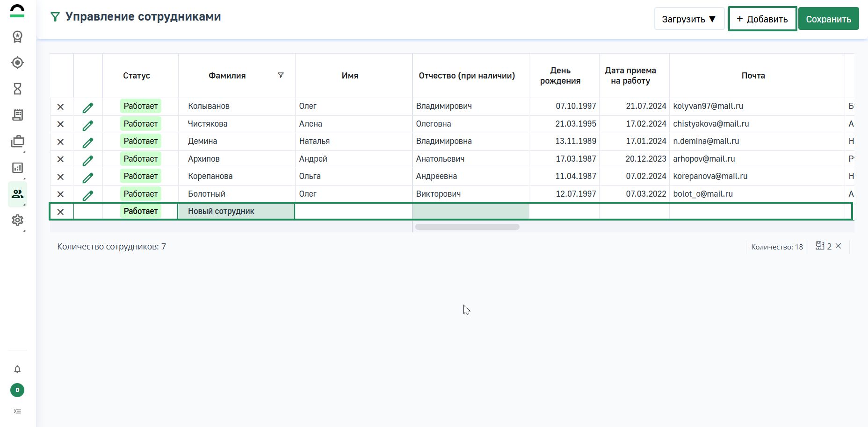Click the Добавить button

coord(762,19)
